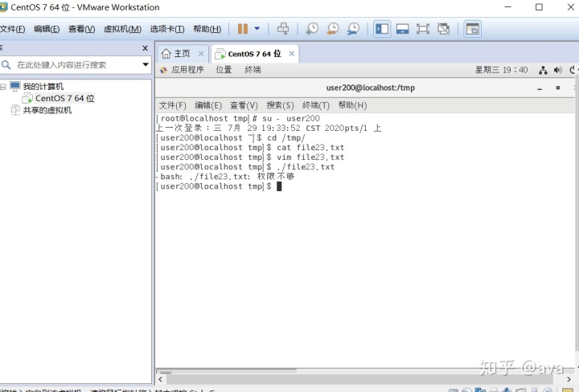Click the 权限不够 error message line

coord(226,177)
